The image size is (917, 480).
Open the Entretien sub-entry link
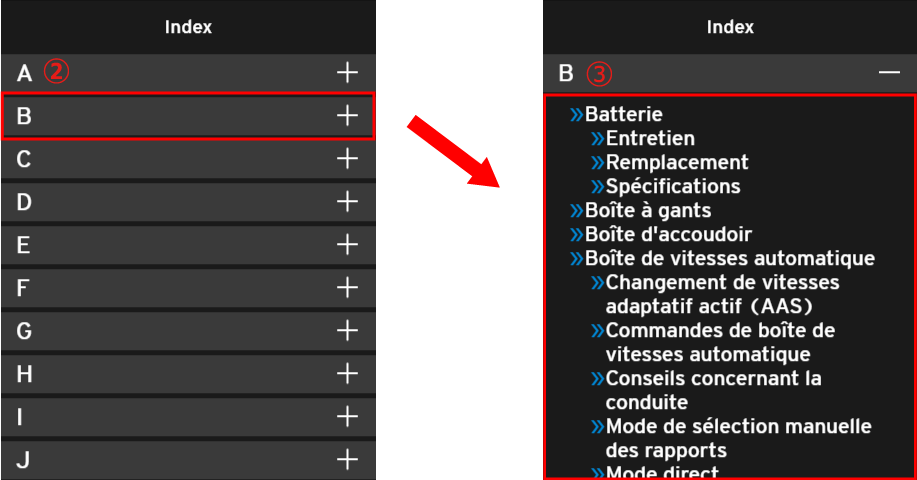(x=649, y=139)
